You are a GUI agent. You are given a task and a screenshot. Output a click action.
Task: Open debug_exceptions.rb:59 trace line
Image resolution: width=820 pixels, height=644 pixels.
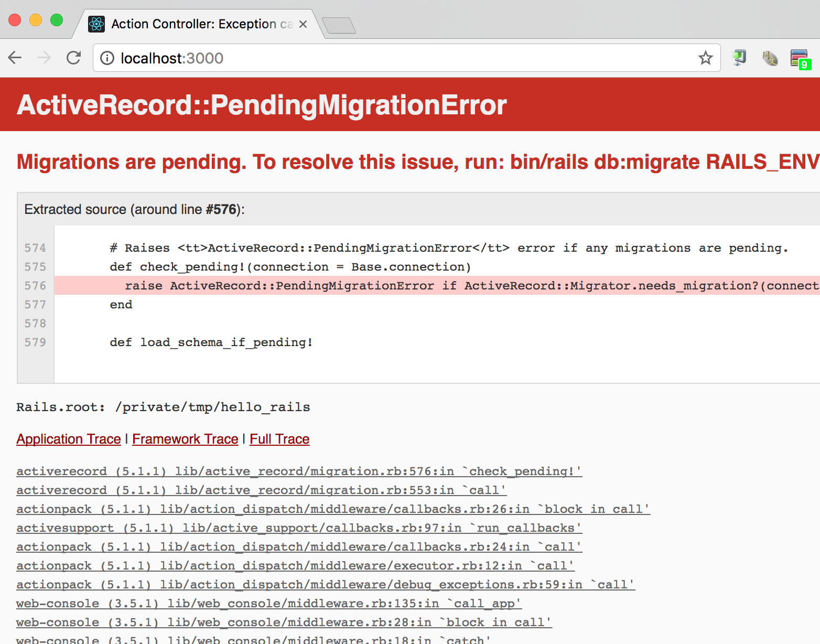tap(325, 585)
